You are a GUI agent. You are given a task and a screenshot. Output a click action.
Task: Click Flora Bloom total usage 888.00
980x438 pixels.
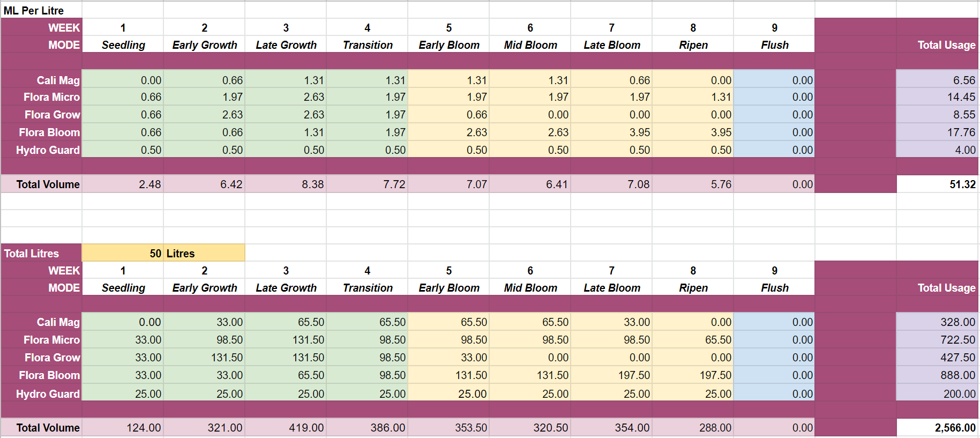point(937,375)
